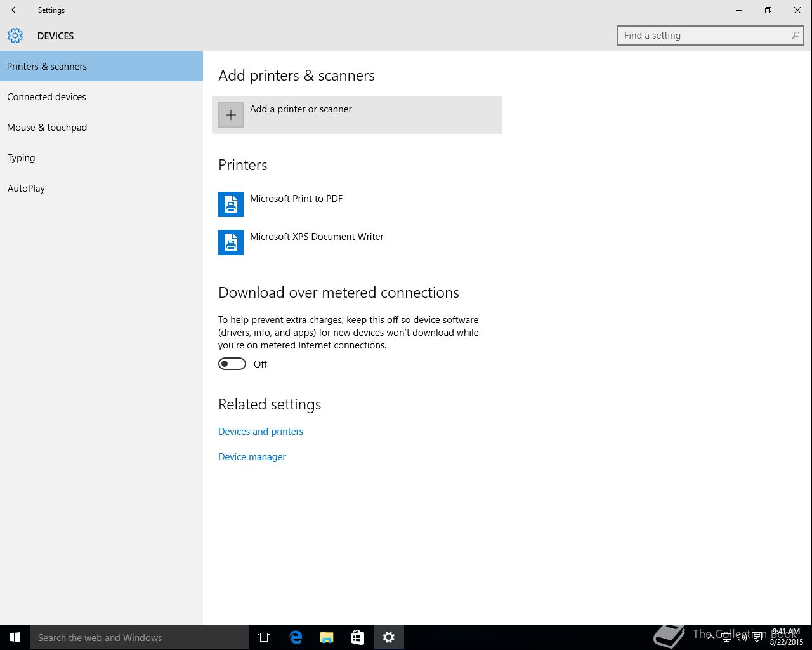This screenshot has width=812, height=650.
Task: Click Add a printer or scanner
Action: pyautogui.click(x=357, y=115)
